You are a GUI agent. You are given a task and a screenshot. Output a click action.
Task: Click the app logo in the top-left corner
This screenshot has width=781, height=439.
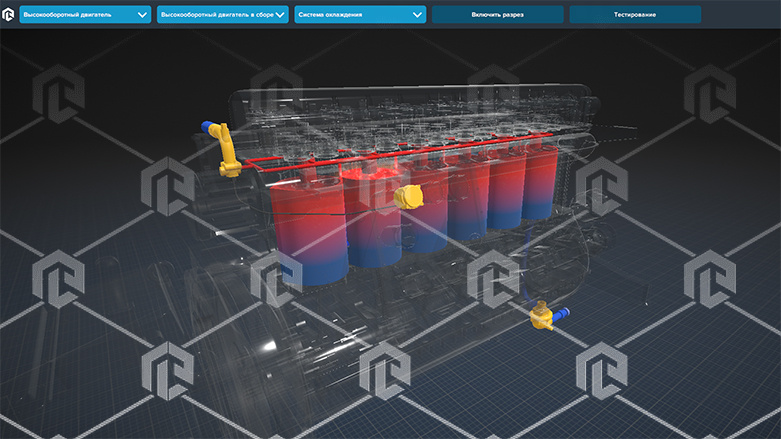[8, 14]
